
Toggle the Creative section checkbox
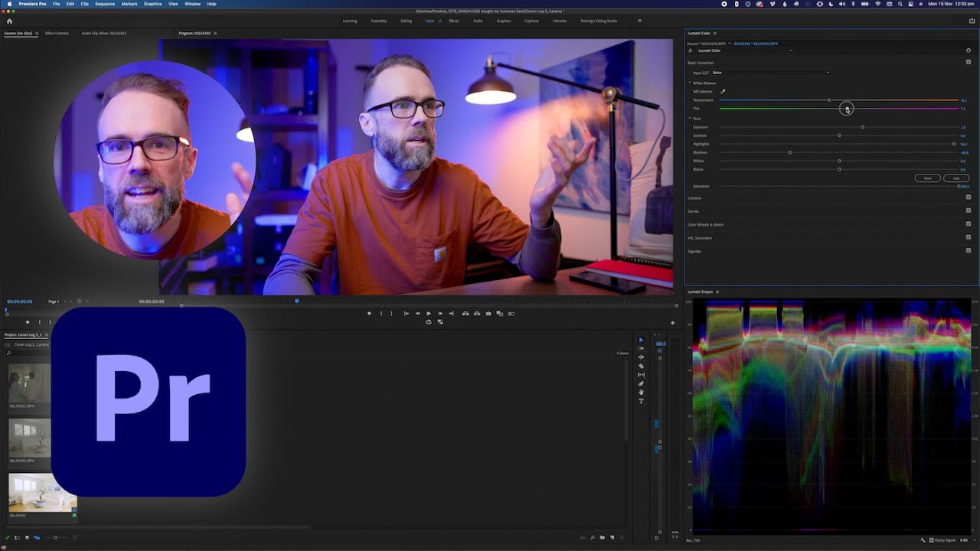point(969,197)
